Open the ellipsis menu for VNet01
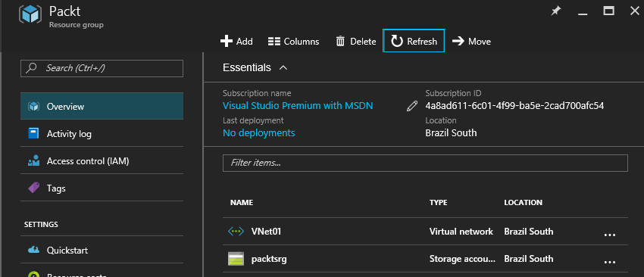This screenshot has height=277, width=644. [x=609, y=235]
